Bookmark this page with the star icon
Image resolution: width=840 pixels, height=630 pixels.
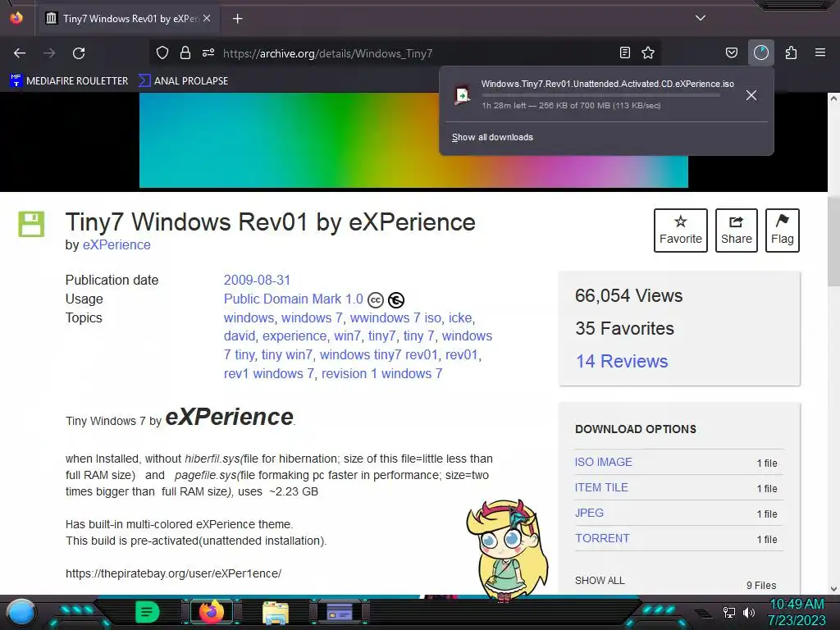click(648, 52)
